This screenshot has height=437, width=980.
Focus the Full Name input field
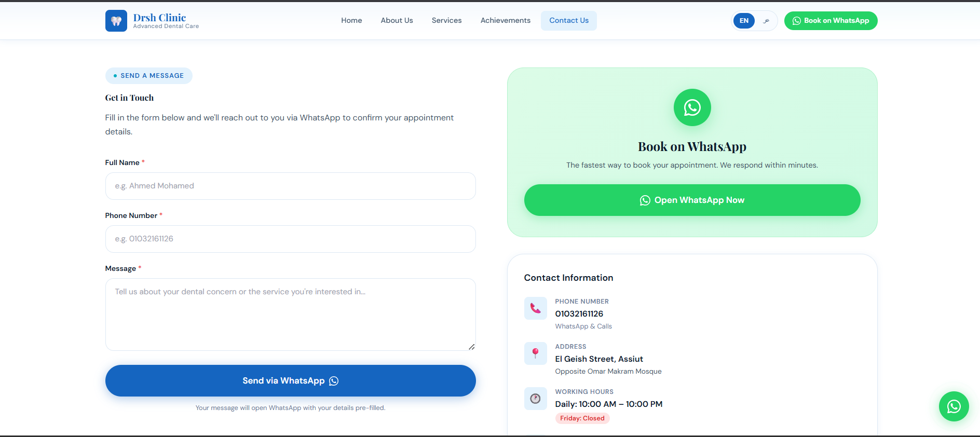(290, 186)
